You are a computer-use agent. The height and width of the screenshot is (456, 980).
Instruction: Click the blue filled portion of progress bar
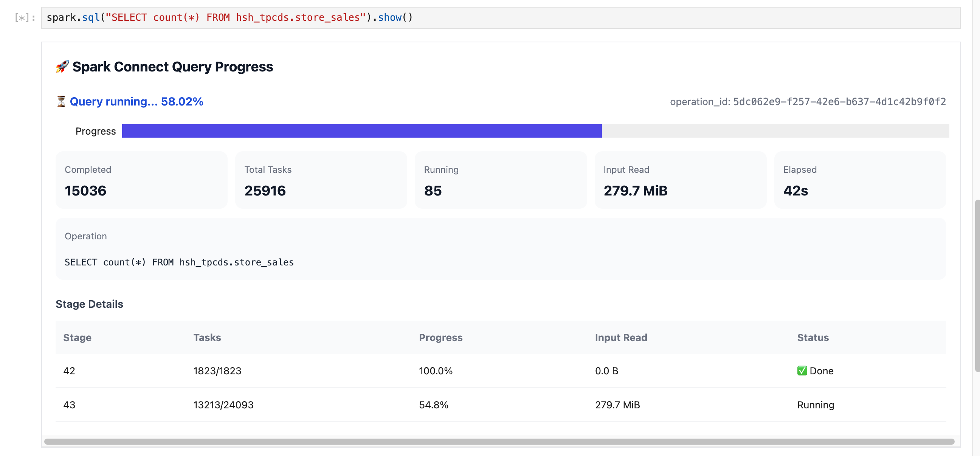(x=362, y=131)
